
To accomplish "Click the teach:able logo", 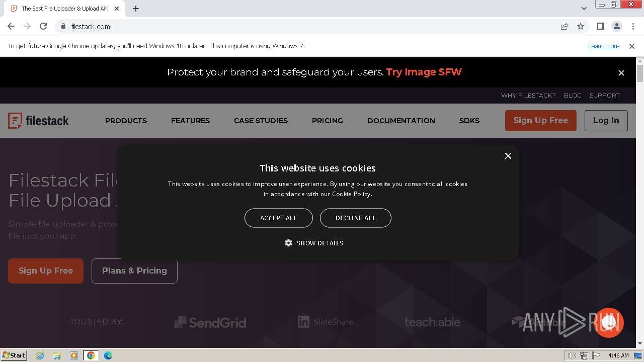I will [432, 322].
